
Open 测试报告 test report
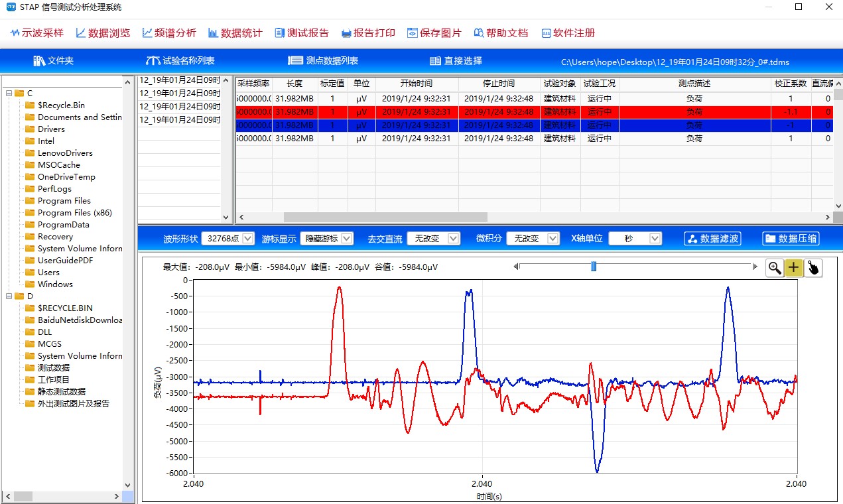point(302,32)
